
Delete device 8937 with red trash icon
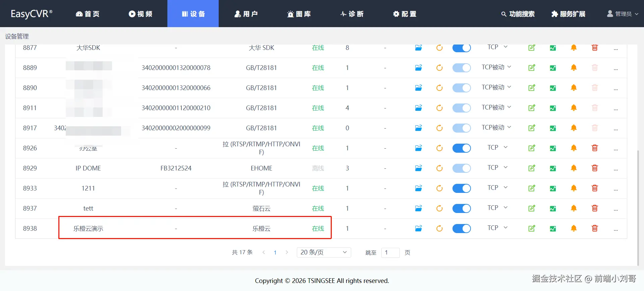click(x=595, y=208)
